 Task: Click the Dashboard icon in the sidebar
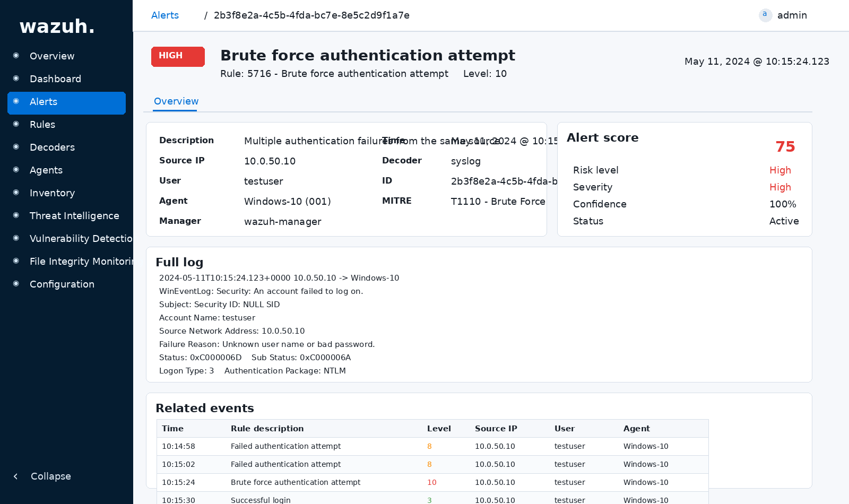pos(16,79)
